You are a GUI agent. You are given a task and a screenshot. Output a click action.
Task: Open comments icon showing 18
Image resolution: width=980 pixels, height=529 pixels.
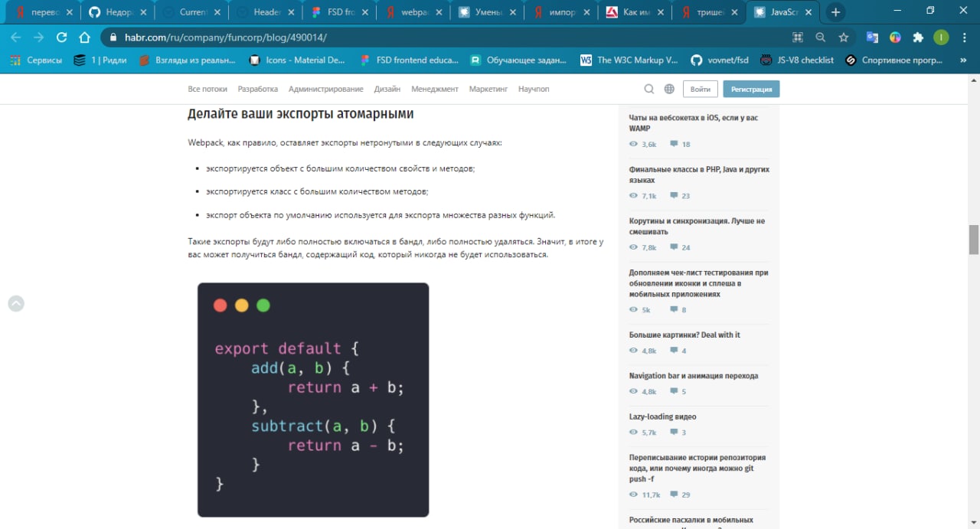[x=674, y=144]
